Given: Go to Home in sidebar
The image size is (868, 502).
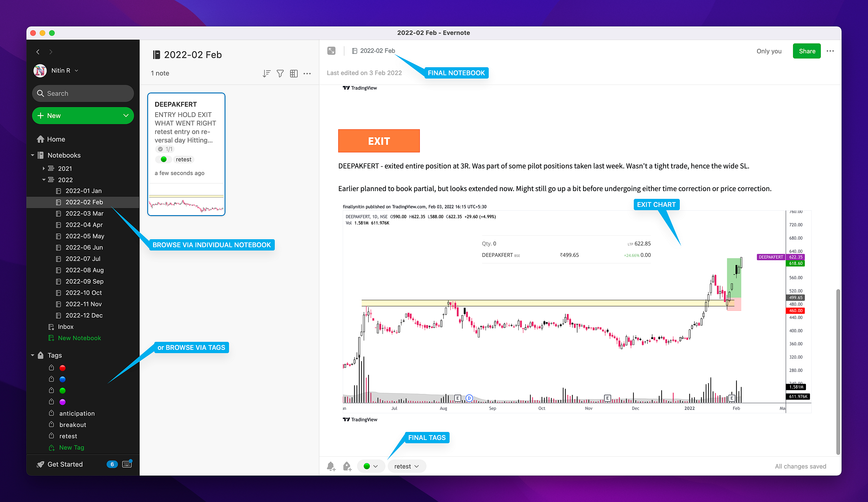Looking at the screenshot, I should 56,139.
